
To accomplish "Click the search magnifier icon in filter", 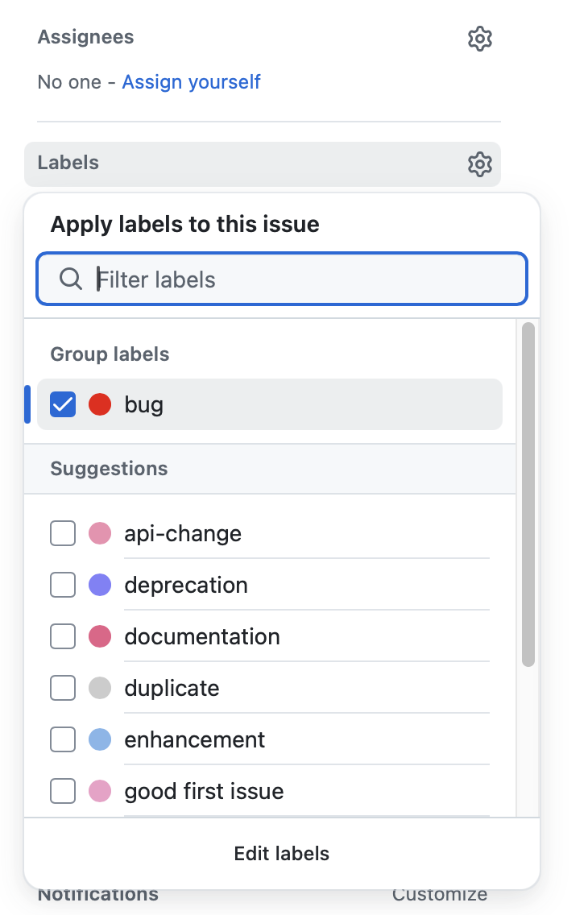I will pyautogui.click(x=71, y=279).
